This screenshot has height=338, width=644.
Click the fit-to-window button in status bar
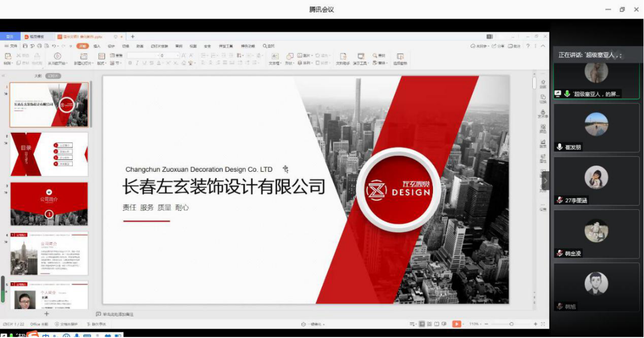543,324
